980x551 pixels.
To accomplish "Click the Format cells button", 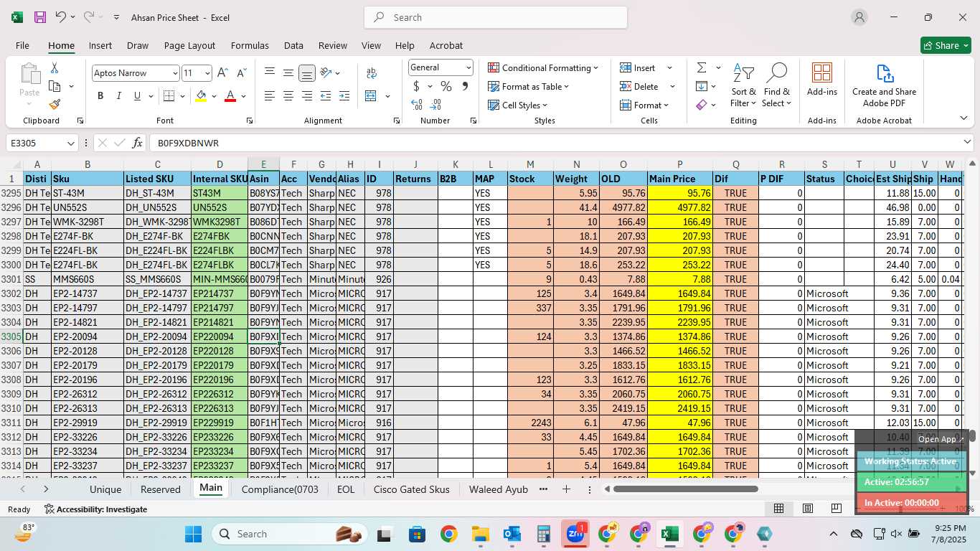I will pyautogui.click(x=644, y=105).
